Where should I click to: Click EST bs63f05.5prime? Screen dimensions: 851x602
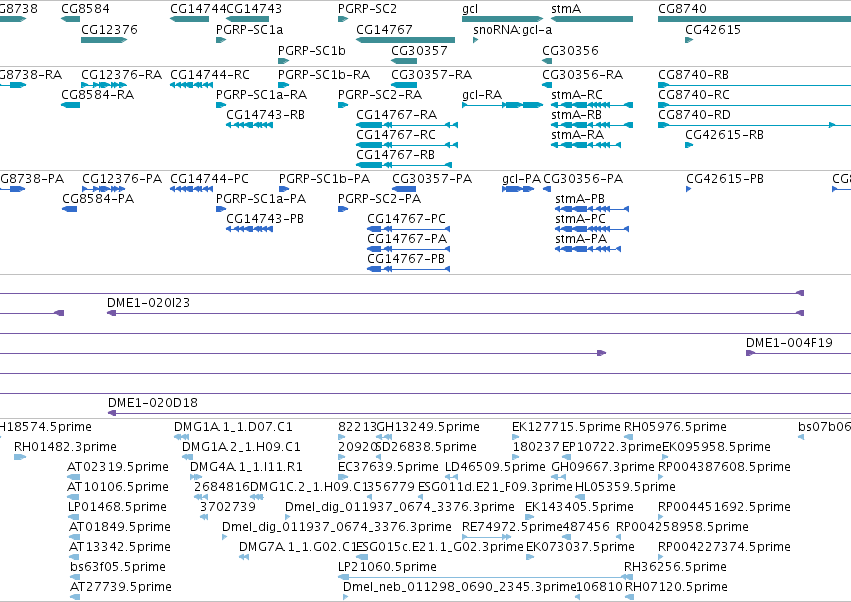pyautogui.click(x=118, y=567)
